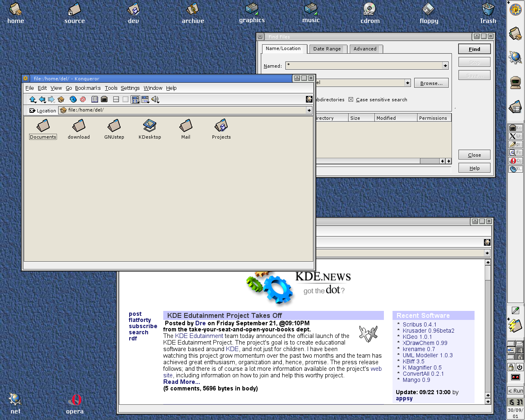Open the Look in folder dropdown arrow
Viewport: 525px width, 420px height.
point(407,83)
